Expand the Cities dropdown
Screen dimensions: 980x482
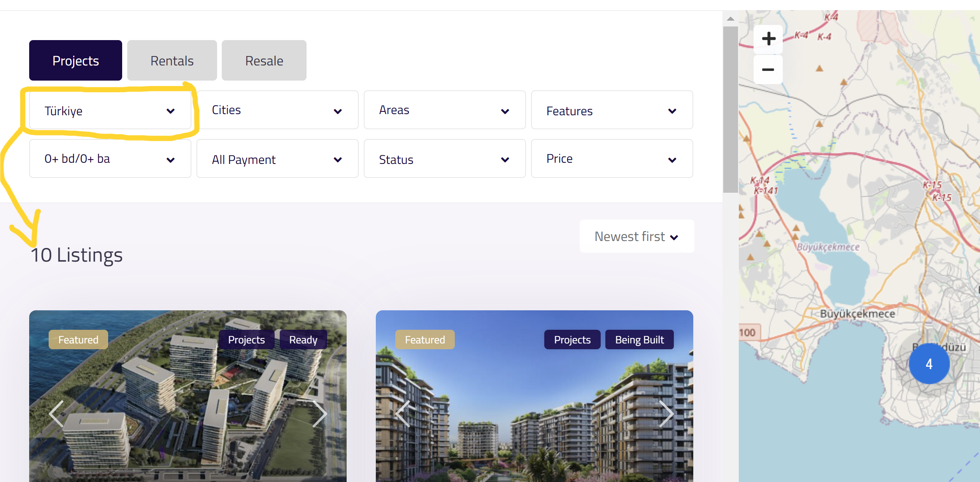pyautogui.click(x=277, y=110)
